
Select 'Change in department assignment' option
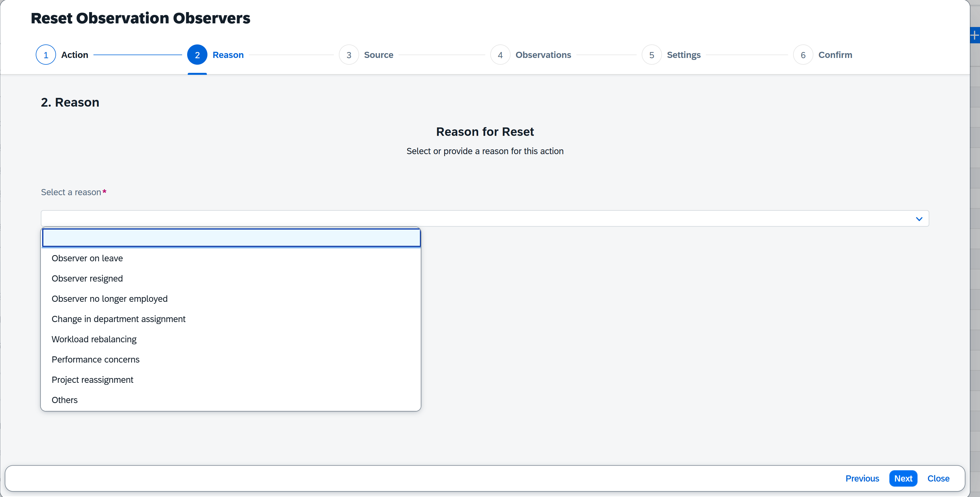tap(118, 319)
